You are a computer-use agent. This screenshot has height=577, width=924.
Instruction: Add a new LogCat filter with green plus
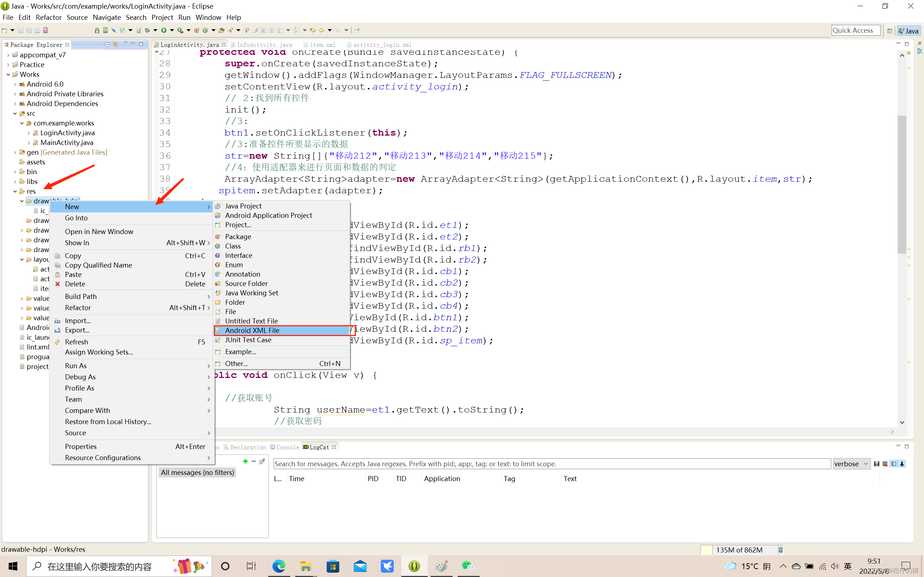tap(245, 461)
